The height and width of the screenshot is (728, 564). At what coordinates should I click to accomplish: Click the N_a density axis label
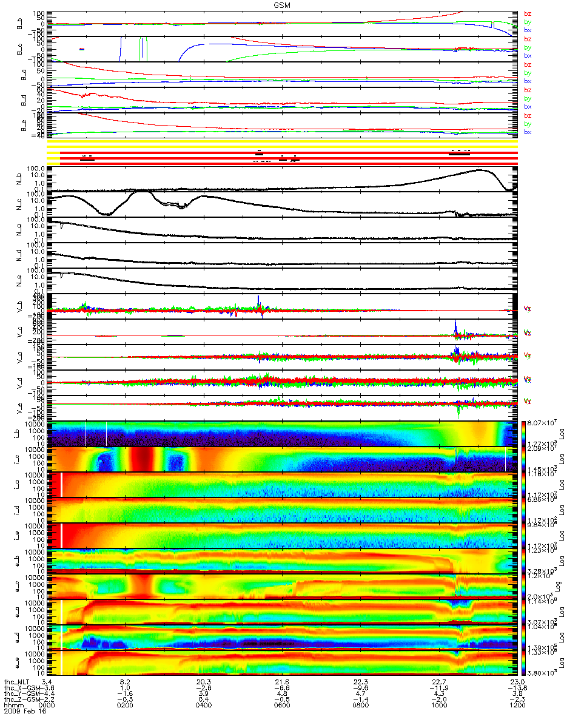(x=18, y=231)
